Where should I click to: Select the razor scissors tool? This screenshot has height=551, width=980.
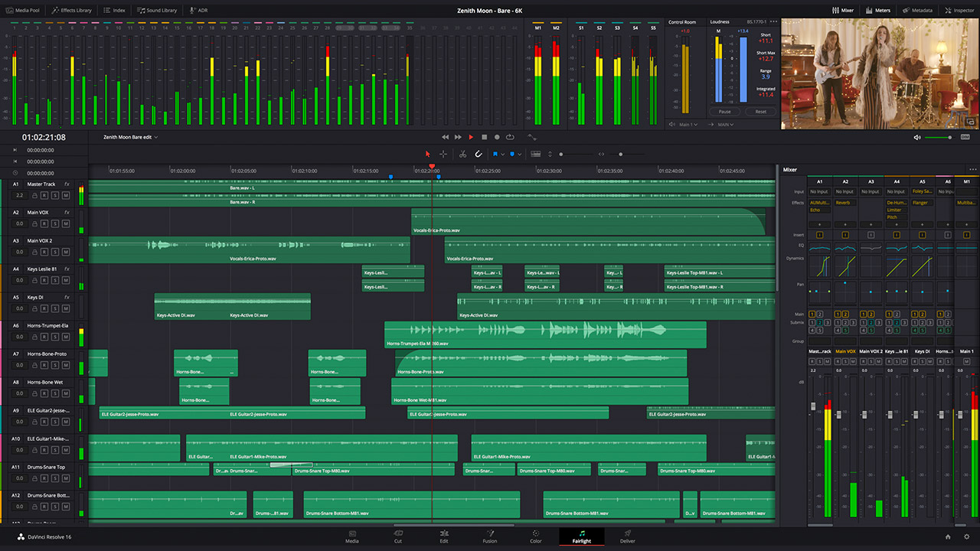click(x=462, y=154)
